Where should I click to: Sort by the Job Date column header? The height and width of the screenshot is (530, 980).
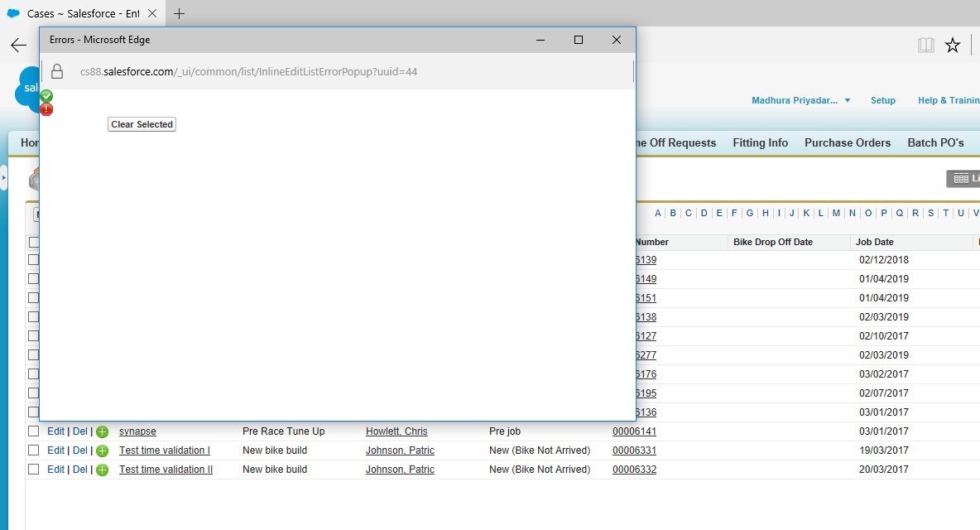[x=875, y=242]
